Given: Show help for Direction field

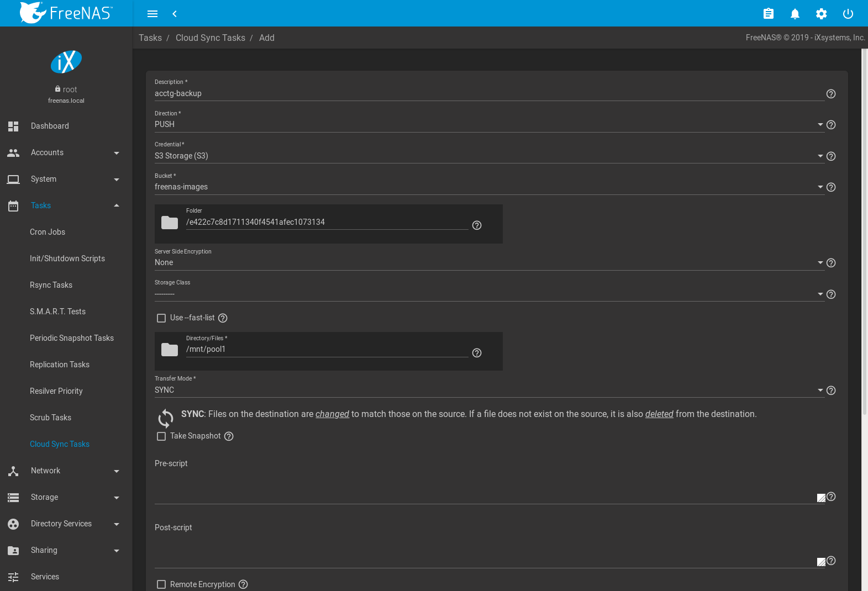Looking at the screenshot, I should tap(831, 125).
